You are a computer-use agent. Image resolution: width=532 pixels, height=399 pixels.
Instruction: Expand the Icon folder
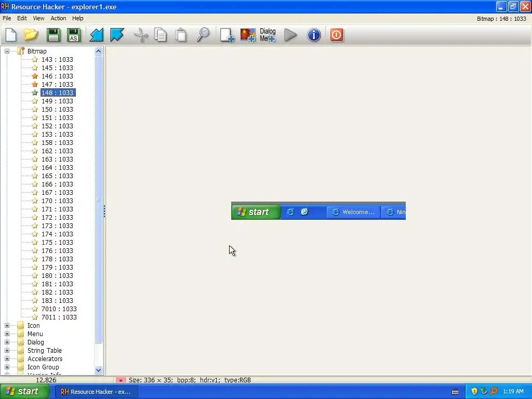coord(7,325)
